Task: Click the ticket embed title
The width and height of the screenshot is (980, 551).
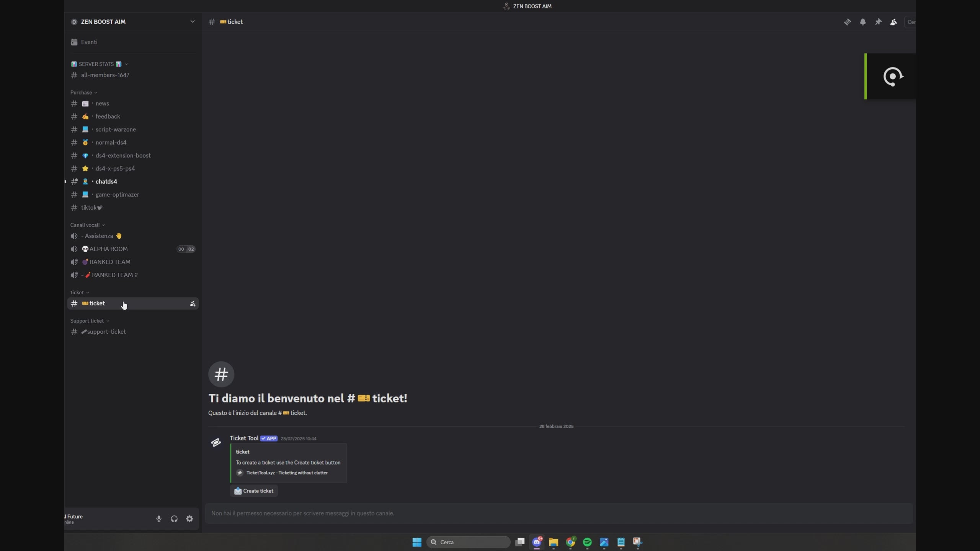Action: pyautogui.click(x=243, y=452)
